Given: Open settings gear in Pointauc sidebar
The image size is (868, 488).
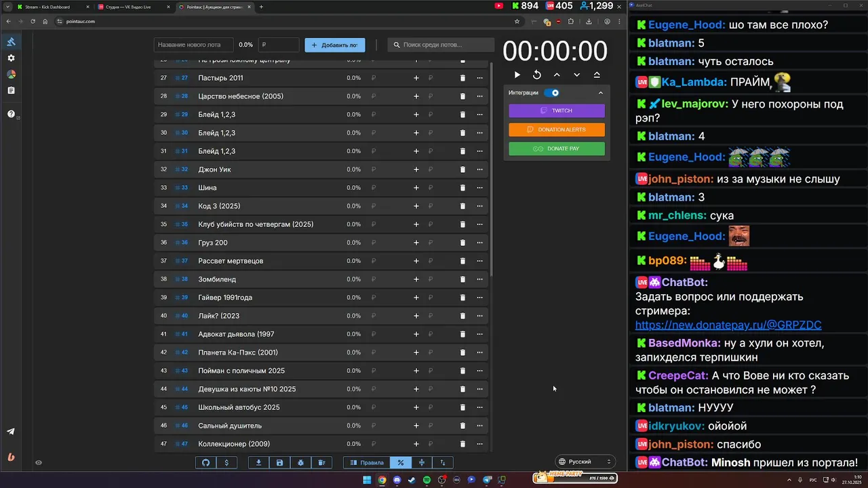Looking at the screenshot, I should click(11, 58).
